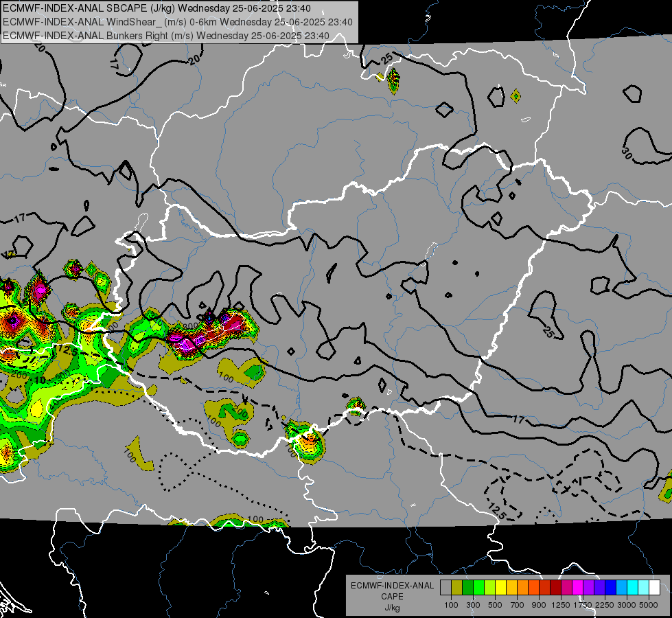This screenshot has height=618, width=672.
Task: Click the 3000 legend scale label
Action: (x=627, y=605)
